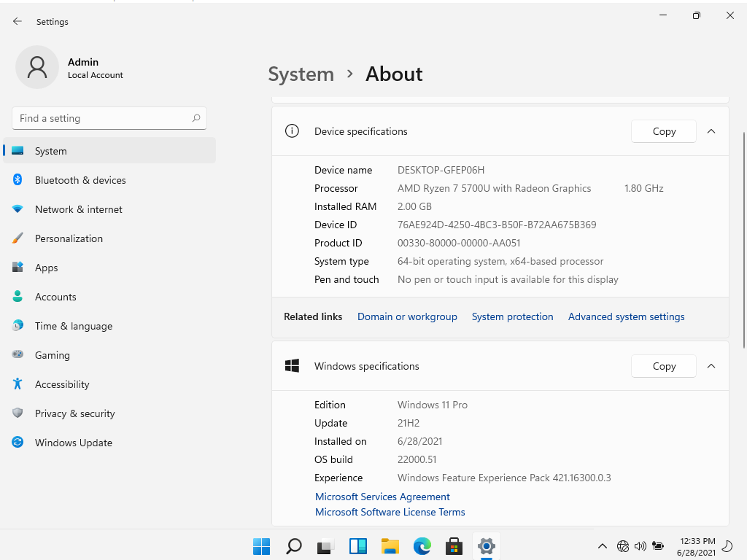
Task: Collapse the Device specifications section
Action: [x=711, y=131]
